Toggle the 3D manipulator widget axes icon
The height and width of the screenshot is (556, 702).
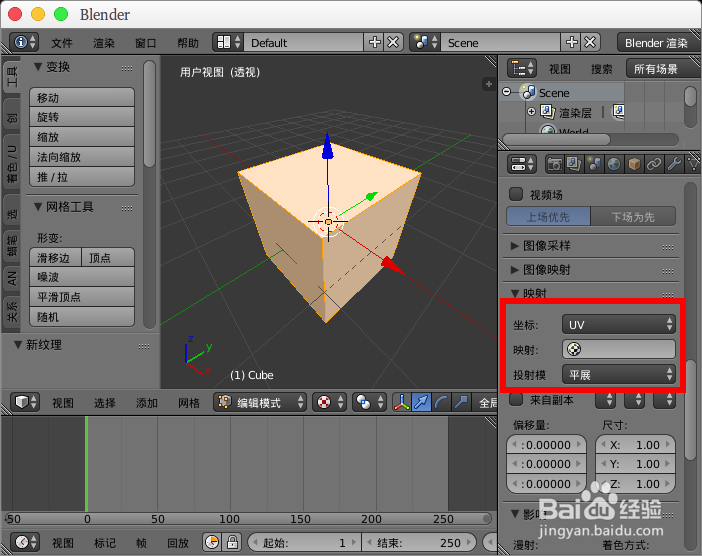pyautogui.click(x=401, y=402)
